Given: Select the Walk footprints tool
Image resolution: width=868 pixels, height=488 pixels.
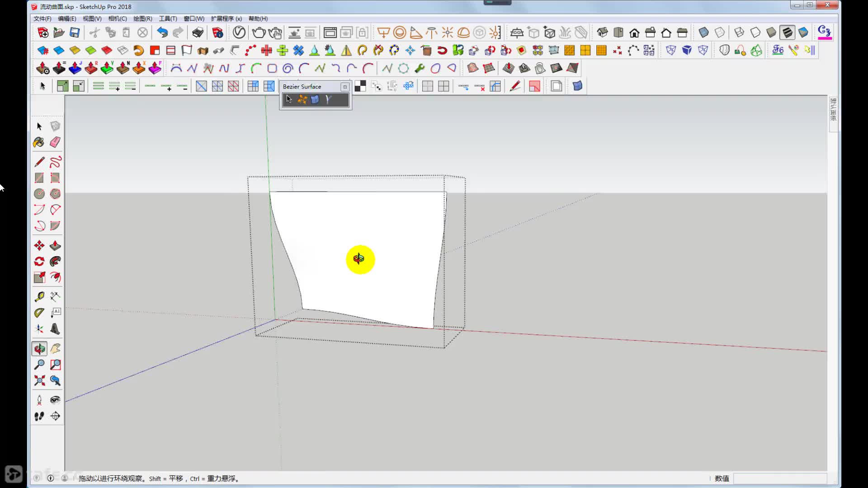Looking at the screenshot, I should tap(39, 416).
